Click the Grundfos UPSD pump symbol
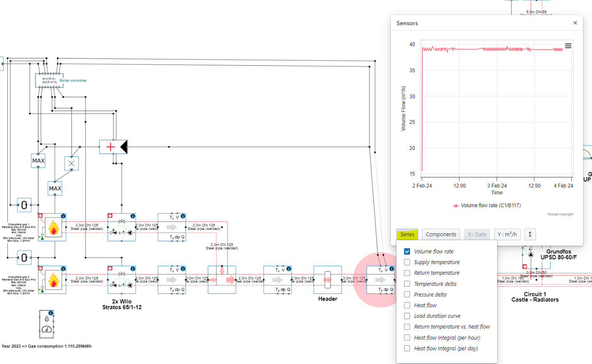 click(x=530, y=255)
